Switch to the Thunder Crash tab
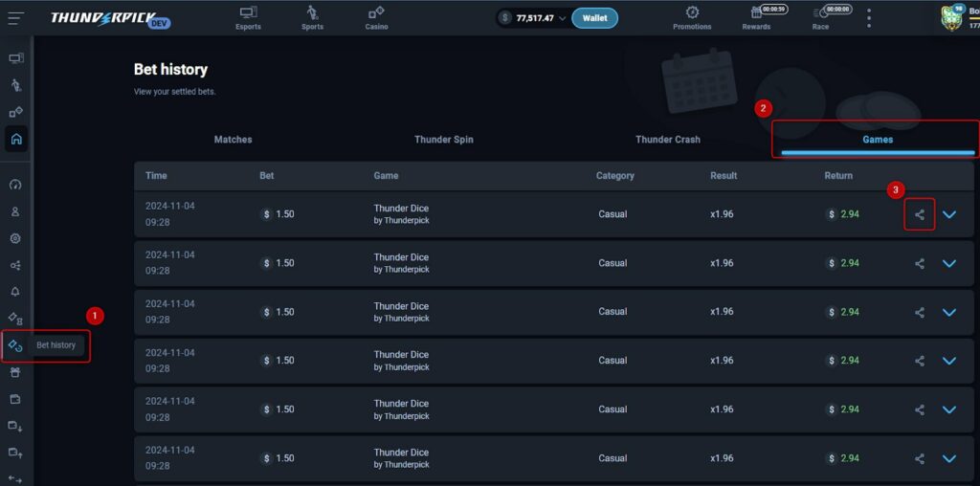This screenshot has height=486, width=980. (667, 140)
